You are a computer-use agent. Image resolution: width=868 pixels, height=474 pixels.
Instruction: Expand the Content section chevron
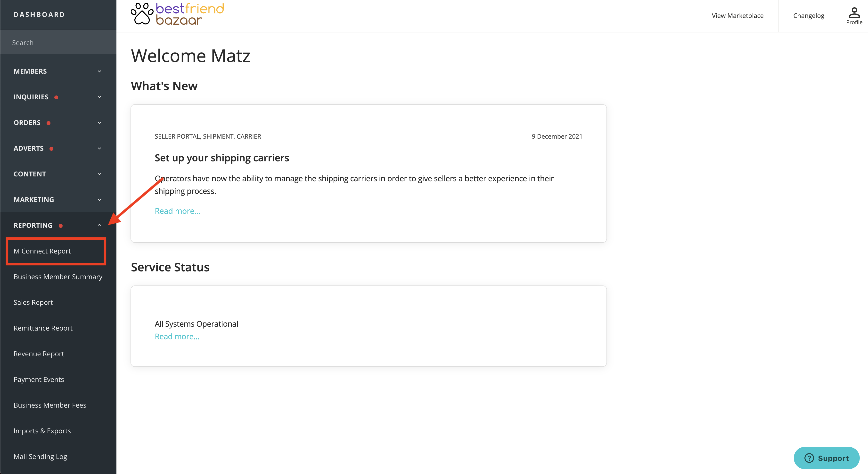point(99,174)
